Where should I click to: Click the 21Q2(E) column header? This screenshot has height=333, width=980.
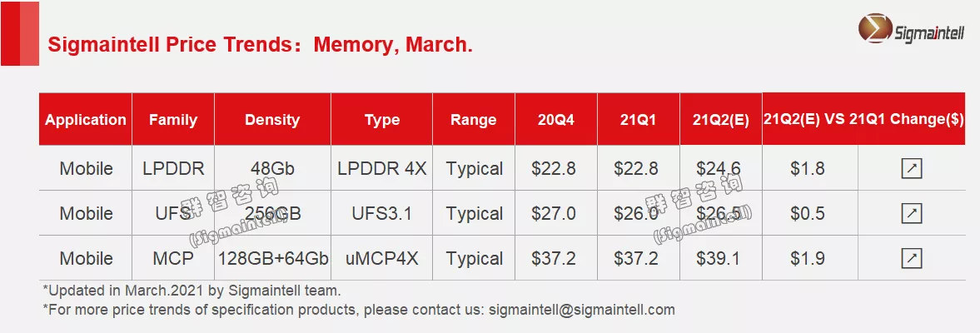coord(721,120)
